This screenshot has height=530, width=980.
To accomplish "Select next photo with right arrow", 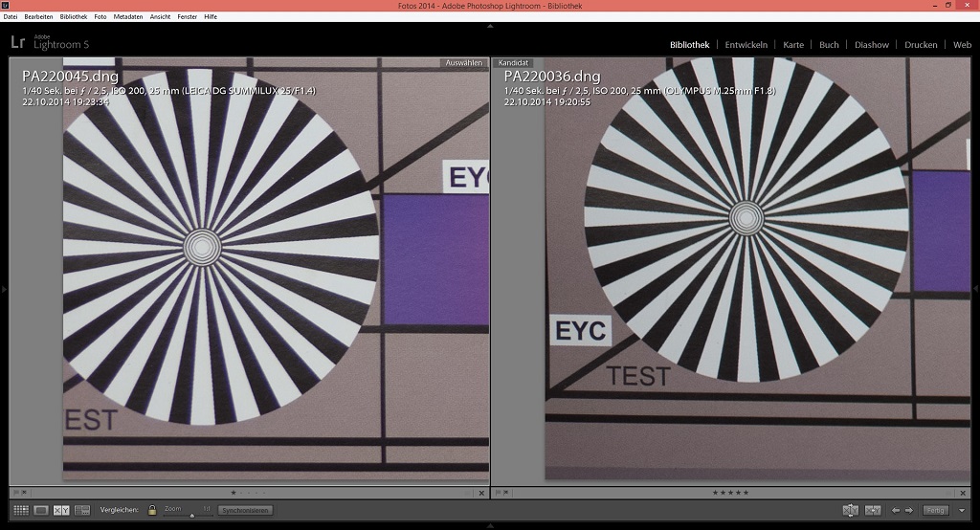I will [x=909, y=511].
